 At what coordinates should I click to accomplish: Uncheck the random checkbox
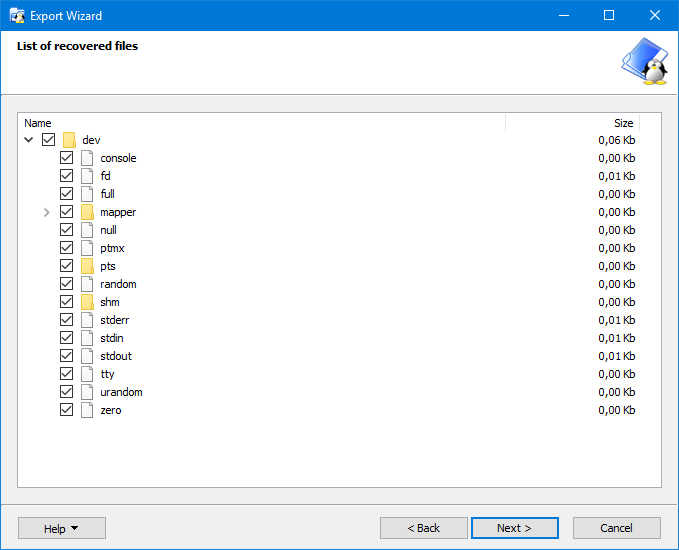66,284
